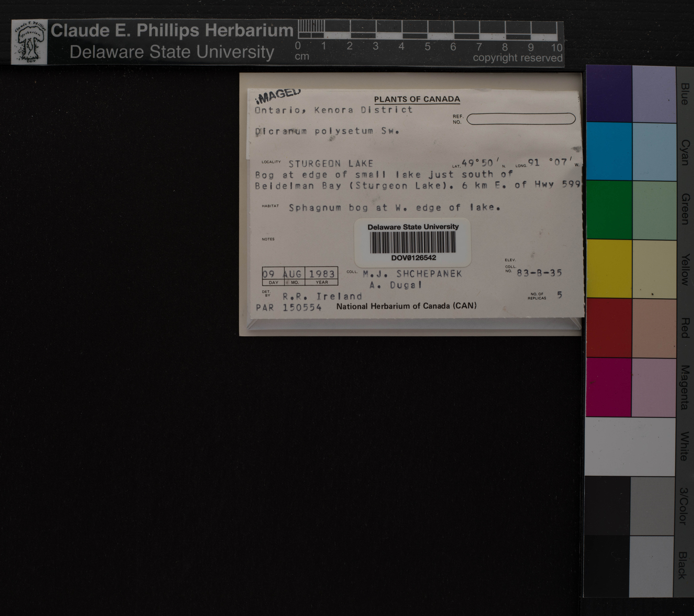Image resolution: width=694 pixels, height=616 pixels.
Task: Select the magenta color swatch
Action: click(x=609, y=387)
